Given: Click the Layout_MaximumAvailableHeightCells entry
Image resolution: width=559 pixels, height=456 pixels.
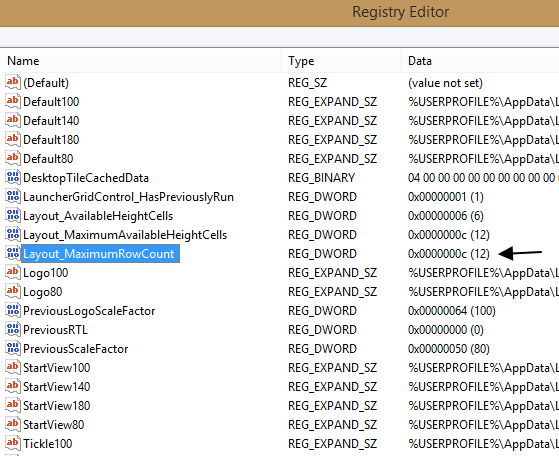Looking at the screenshot, I should point(125,235).
